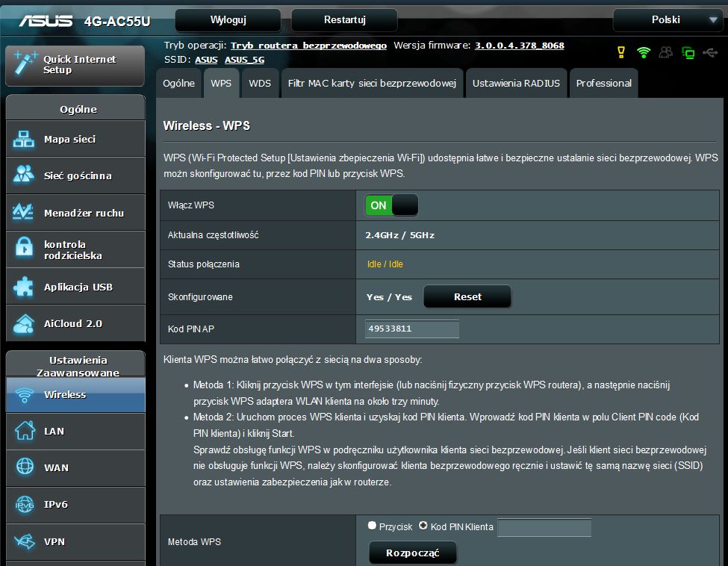The height and width of the screenshot is (566, 728).
Task: Click the 4G-AC55U model name
Action: 117,22
